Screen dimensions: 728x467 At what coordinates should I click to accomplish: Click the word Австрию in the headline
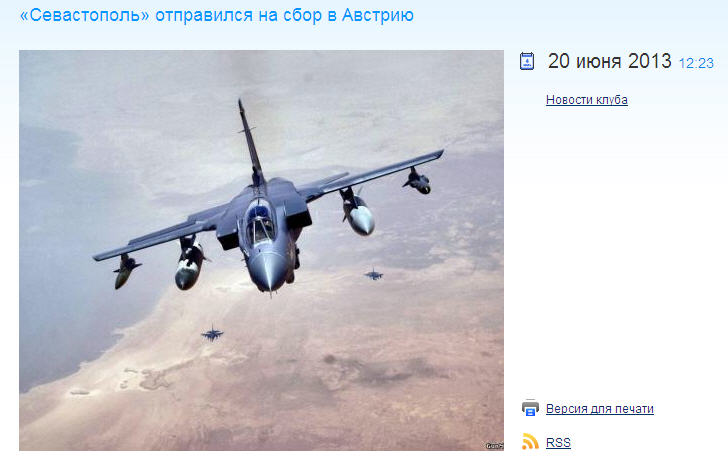[377, 15]
